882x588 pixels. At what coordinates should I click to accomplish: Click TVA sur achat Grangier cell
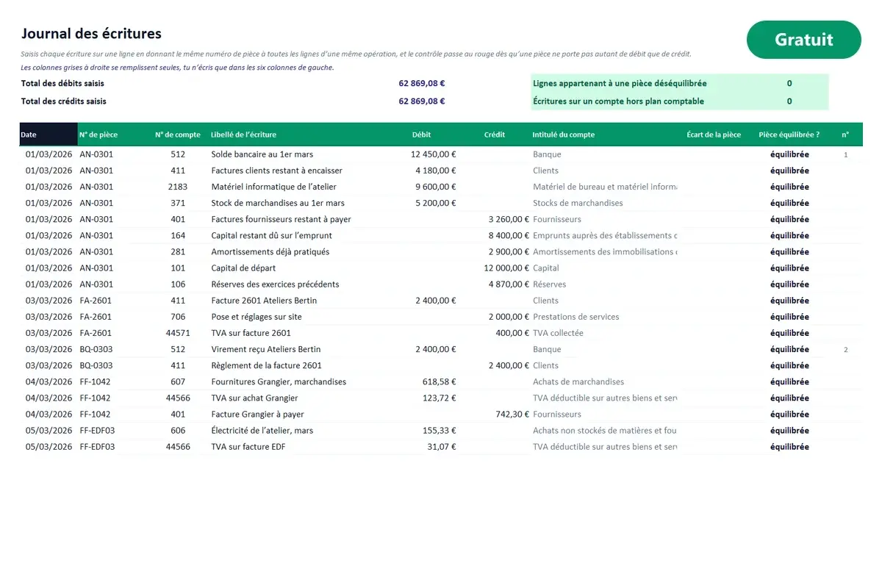coord(255,397)
